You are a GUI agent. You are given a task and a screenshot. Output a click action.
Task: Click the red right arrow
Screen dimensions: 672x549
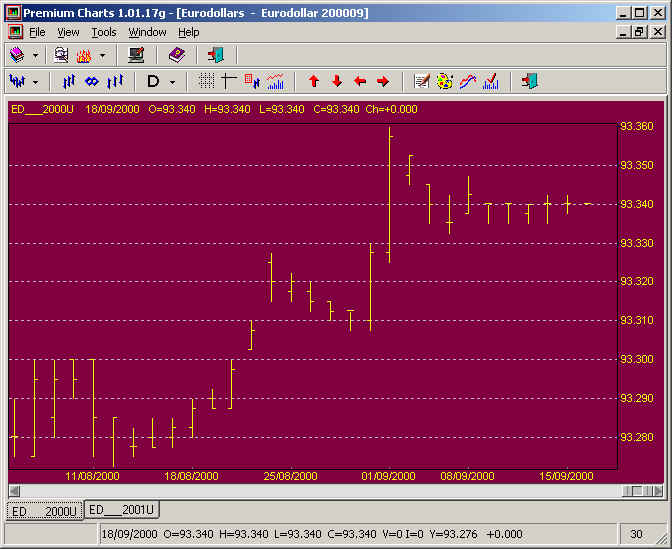point(383,81)
